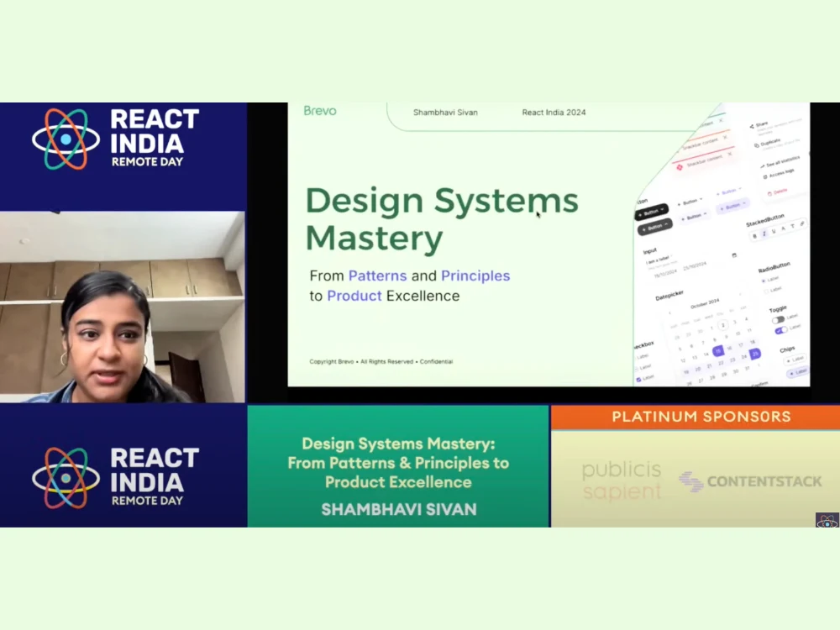Click the purple word Principles

click(x=475, y=276)
